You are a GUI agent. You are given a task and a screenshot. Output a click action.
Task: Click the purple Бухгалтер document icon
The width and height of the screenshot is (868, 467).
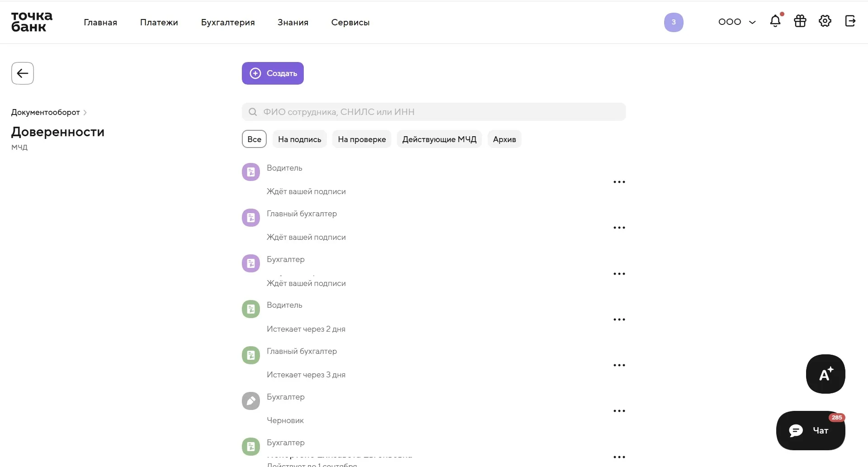tap(251, 263)
